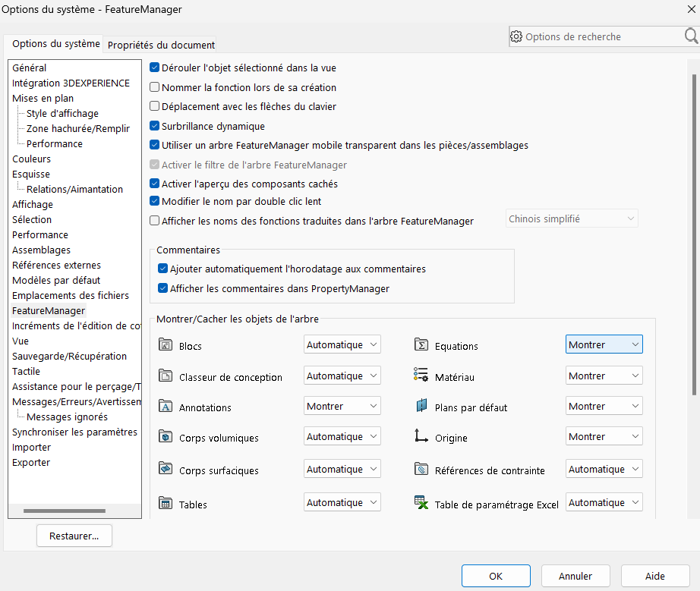The image size is (700, 591).
Task: Click the Annotations icon
Action: pos(166,407)
